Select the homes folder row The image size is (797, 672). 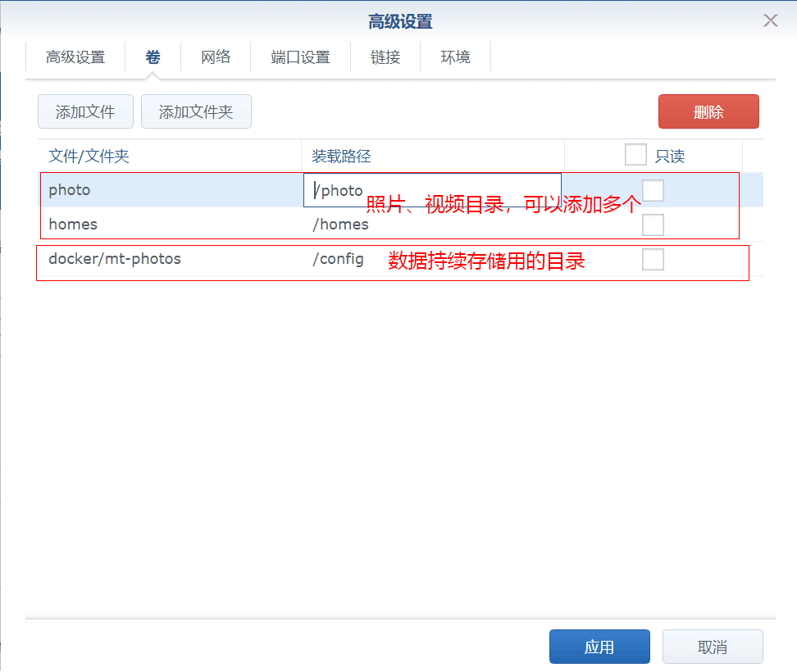(74, 225)
